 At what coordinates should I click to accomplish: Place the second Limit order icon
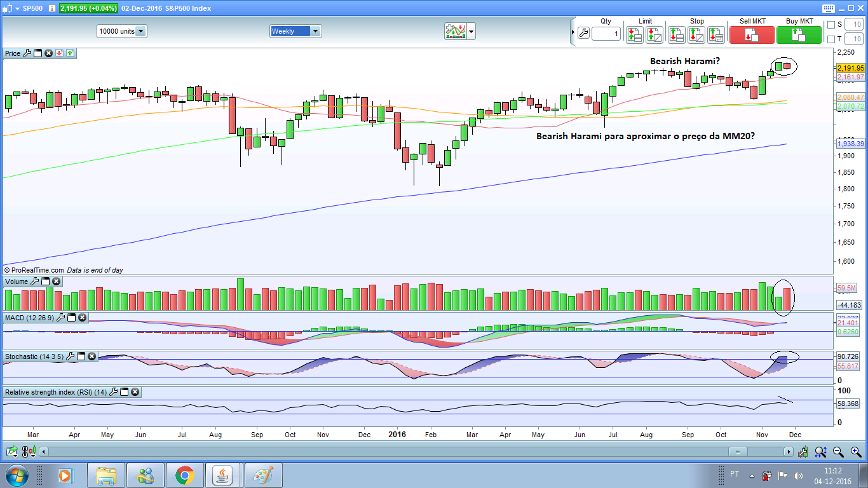click(x=654, y=35)
